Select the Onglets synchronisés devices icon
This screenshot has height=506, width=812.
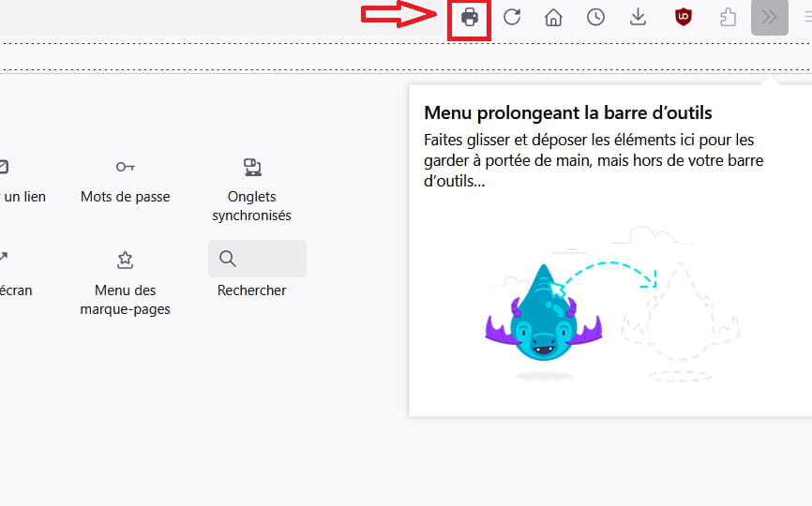click(251, 167)
